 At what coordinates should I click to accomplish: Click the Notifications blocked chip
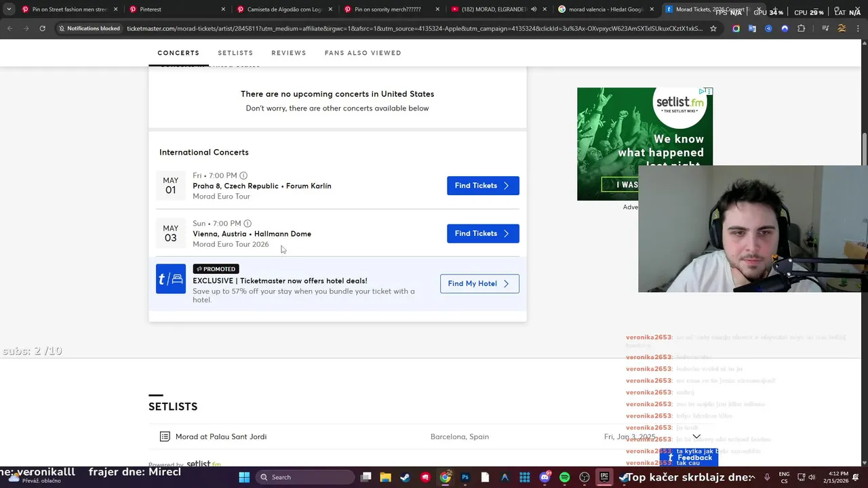click(88, 28)
